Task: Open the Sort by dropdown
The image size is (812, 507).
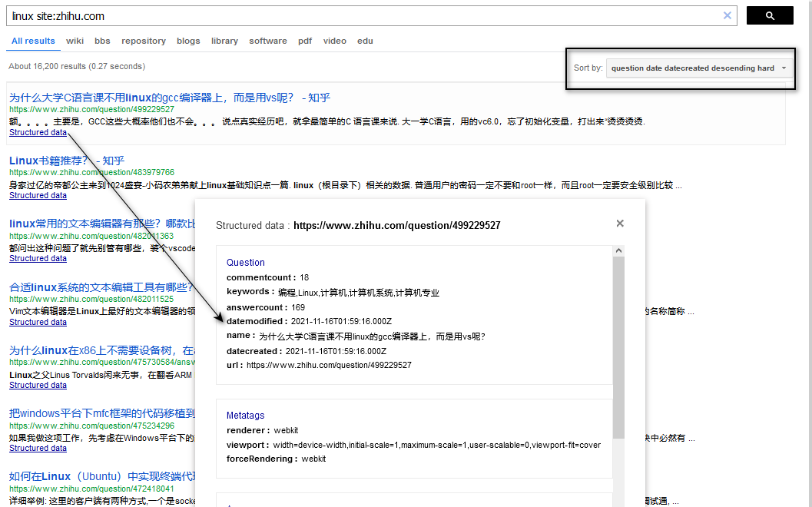Action: [x=698, y=68]
